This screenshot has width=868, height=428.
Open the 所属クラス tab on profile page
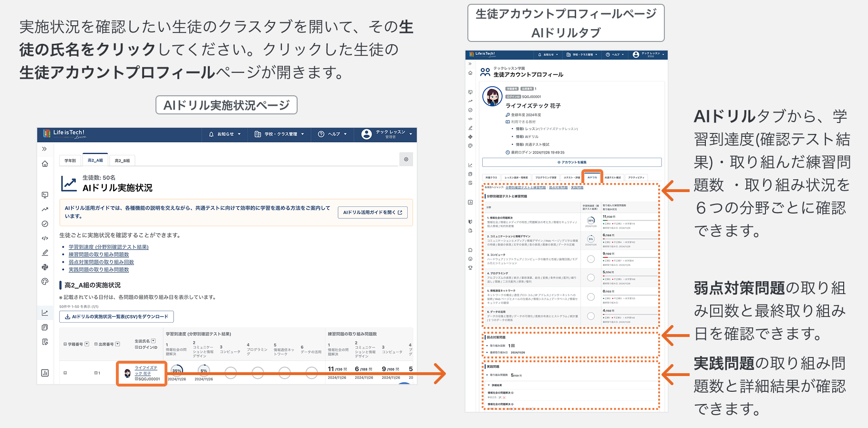(491, 177)
